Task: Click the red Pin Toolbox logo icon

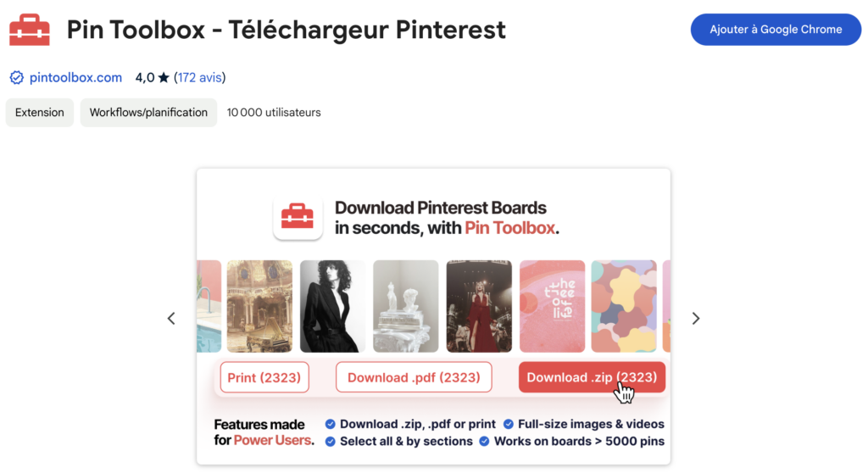Action: [x=30, y=31]
